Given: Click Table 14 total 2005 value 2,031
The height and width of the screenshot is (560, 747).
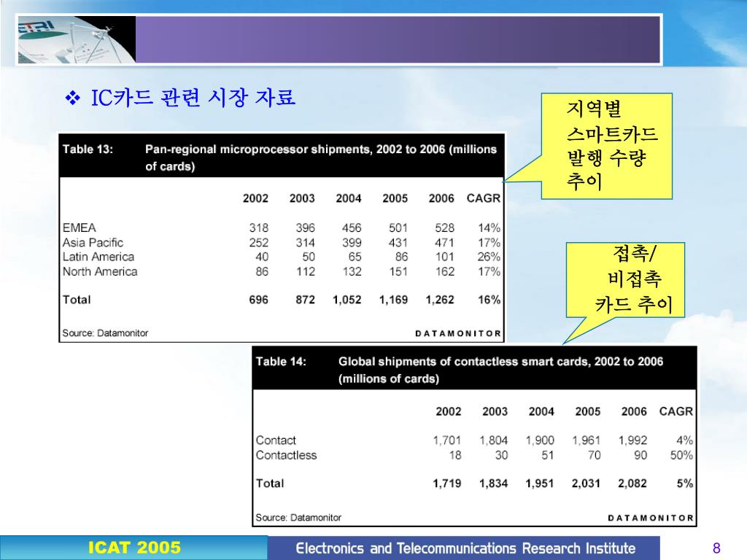Looking at the screenshot, I should click(x=586, y=483).
